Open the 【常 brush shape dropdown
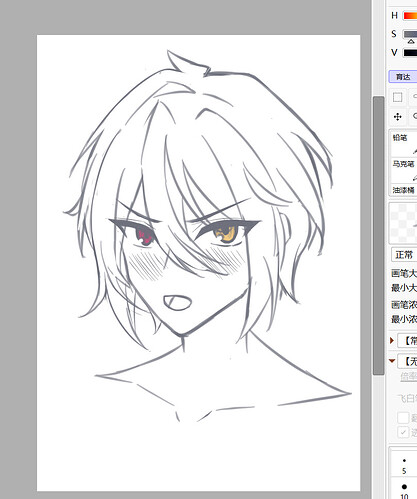The height and width of the screenshot is (499, 417). 407,341
